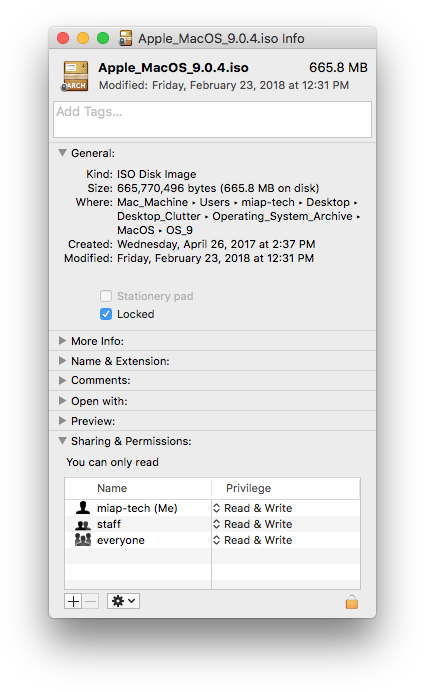Collapse the General section
424x692 pixels.
point(63,153)
